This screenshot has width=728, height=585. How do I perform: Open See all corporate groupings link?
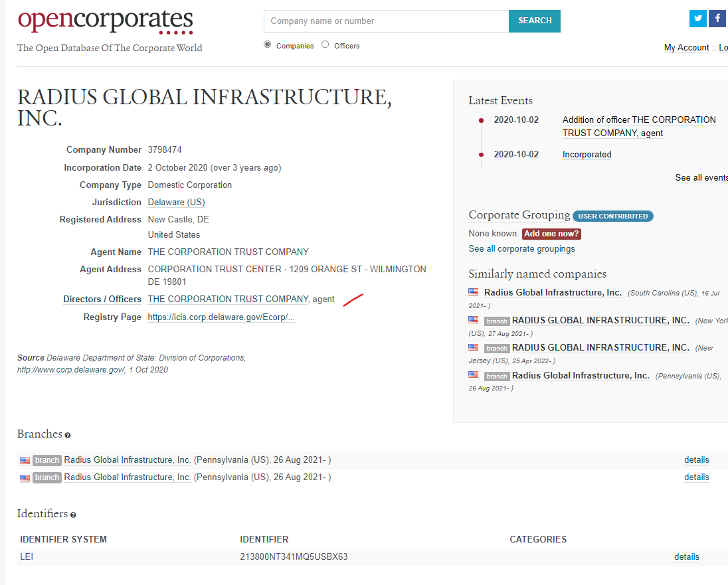(521, 249)
